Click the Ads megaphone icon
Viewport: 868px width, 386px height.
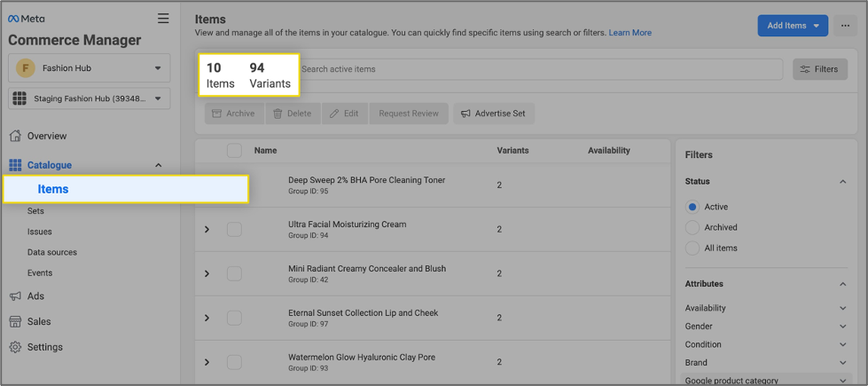pyautogui.click(x=15, y=296)
